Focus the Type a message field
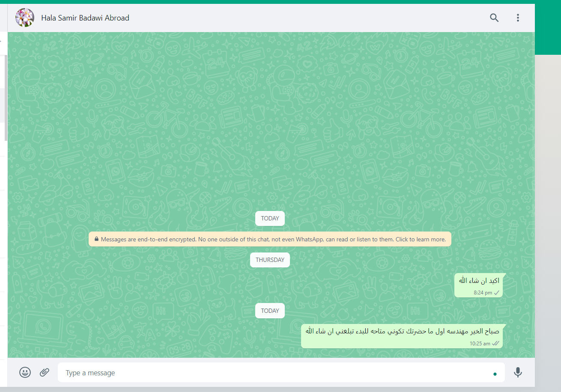The height and width of the screenshot is (392, 561). (x=281, y=373)
